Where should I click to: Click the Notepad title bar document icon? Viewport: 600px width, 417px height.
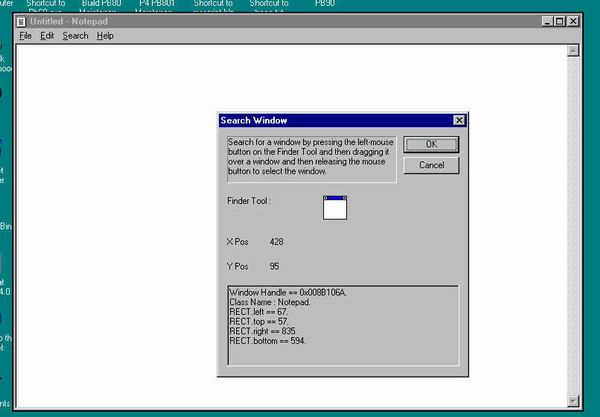21,22
